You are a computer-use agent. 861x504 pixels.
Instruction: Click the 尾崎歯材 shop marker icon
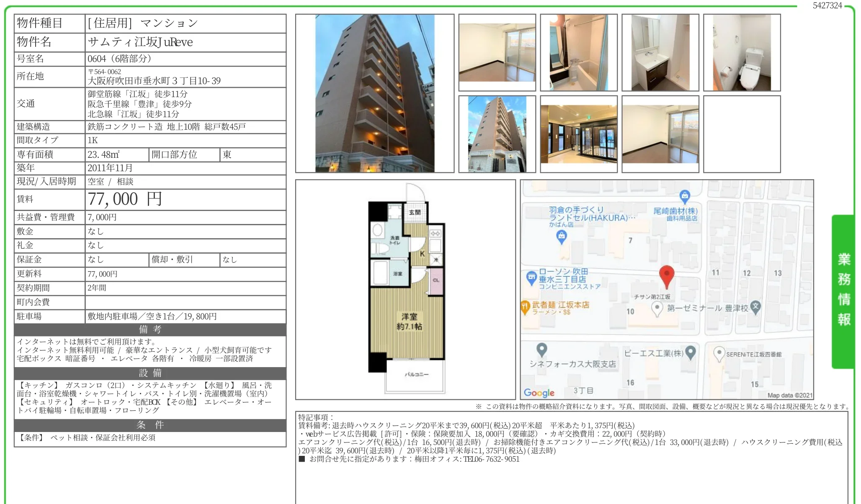685,195
